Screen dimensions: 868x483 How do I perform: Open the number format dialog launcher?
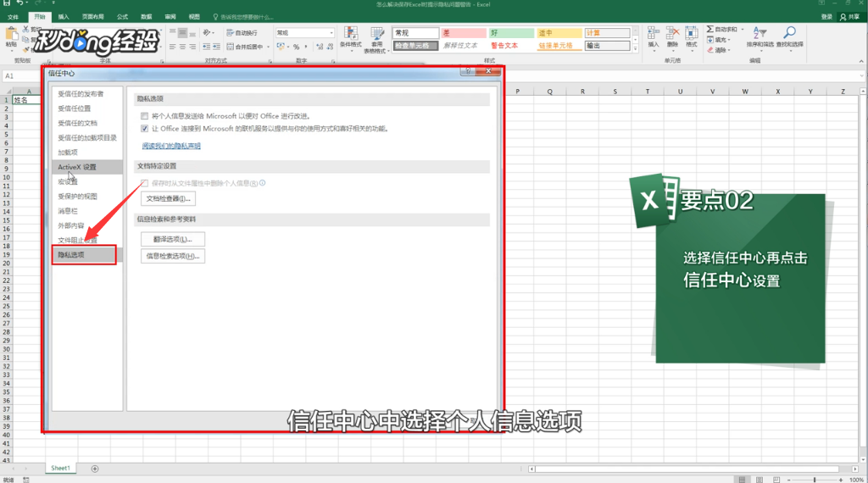click(332, 61)
